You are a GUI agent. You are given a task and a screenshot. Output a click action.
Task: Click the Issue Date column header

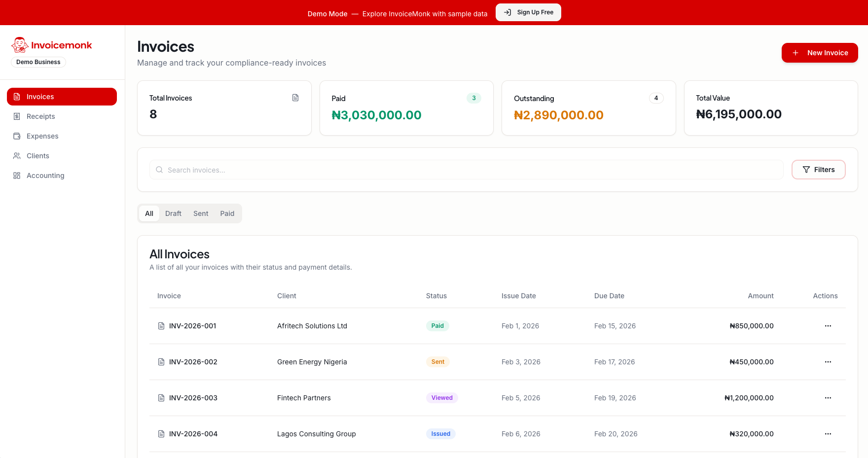click(519, 296)
